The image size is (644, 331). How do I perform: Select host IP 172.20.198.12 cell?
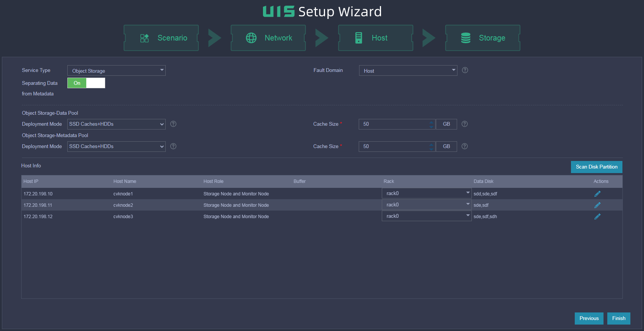click(38, 217)
